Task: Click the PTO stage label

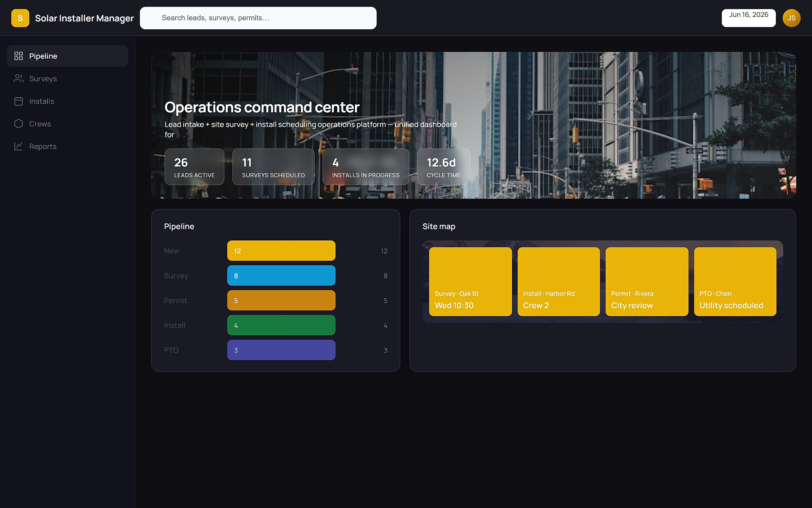Action: (171, 351)
